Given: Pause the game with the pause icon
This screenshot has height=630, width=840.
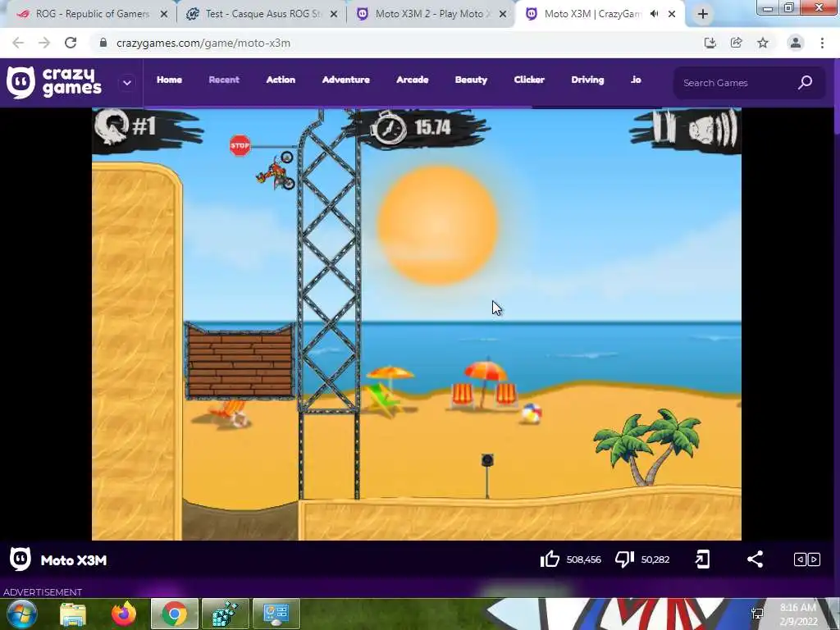Looking at the screenshot, I should pyautogui.click(x=664, y=126).
